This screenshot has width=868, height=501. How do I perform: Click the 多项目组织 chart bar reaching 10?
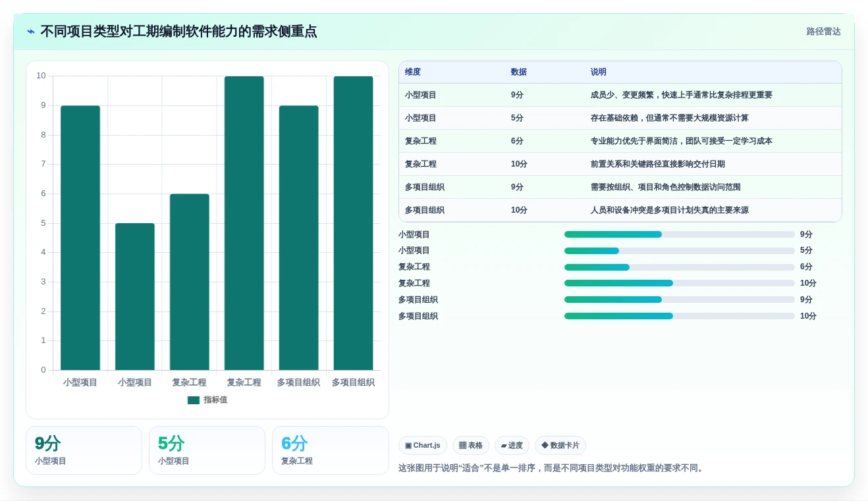[353, 223]
